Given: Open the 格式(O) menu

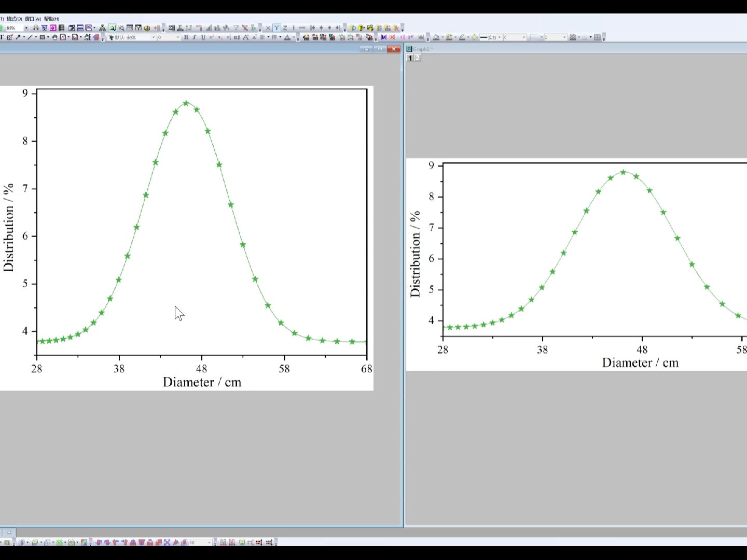Looking at the screenshot, I should click(14, 19).
